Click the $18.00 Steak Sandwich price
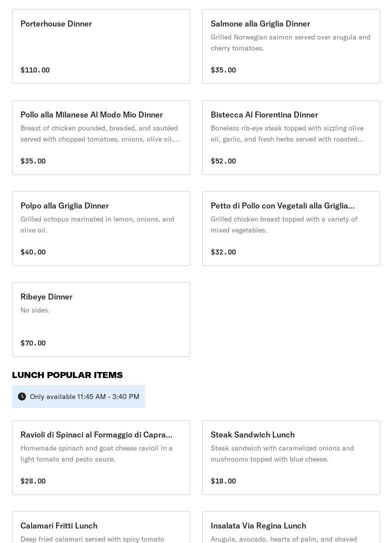392x543 pixels. pyautogui.click(x=223, y=481)
